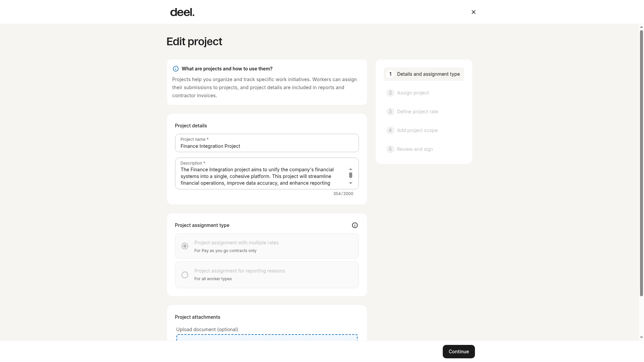644x362 pixels.
Task: Click step 1 number circle in sidebar
Action: click(390, 74)
